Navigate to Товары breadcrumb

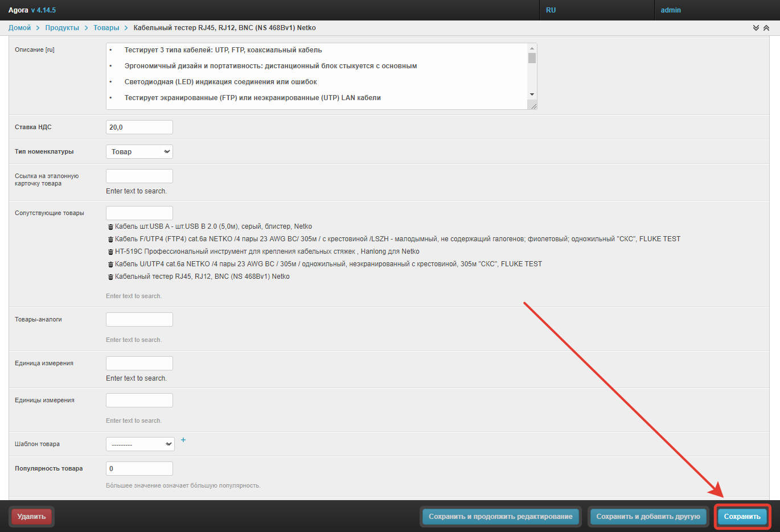pos(106,28)
